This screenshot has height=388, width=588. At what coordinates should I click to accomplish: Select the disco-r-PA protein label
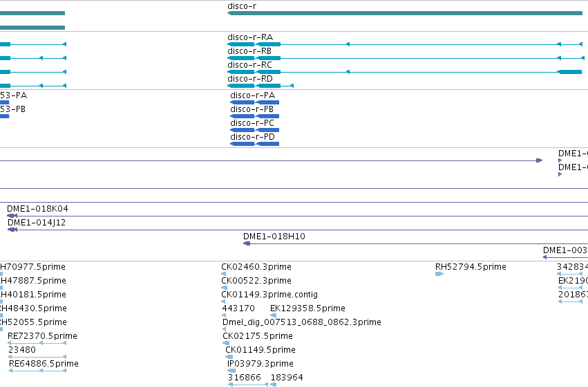(x=253, y=95)
